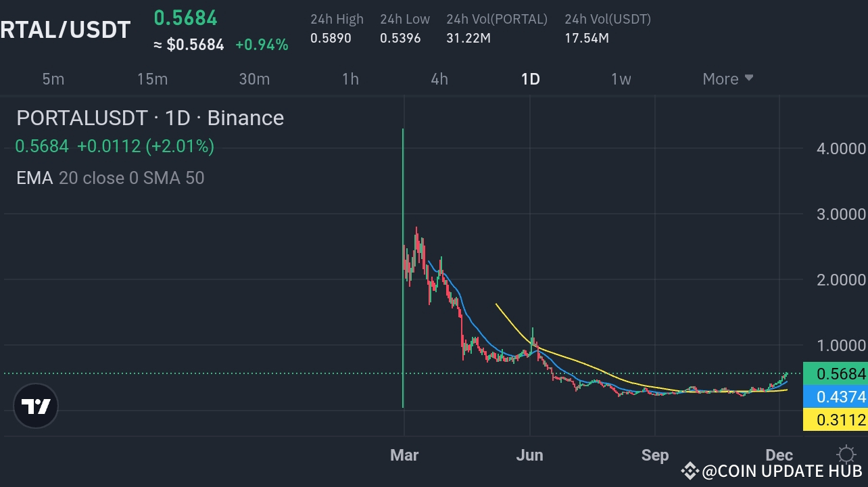Tap the chart change +0.0112 (+2.01%)
Screen dimensions: 868x487
coord(145,146)
